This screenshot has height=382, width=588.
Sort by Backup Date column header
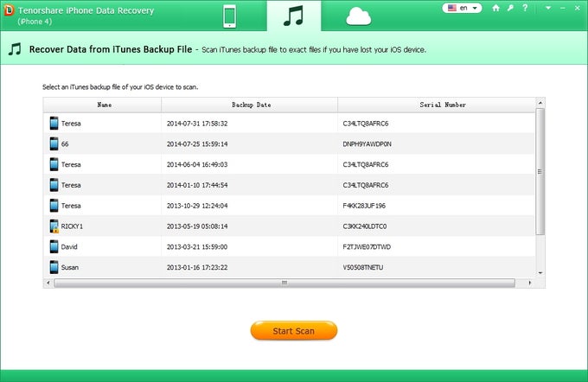coord(250,105)
